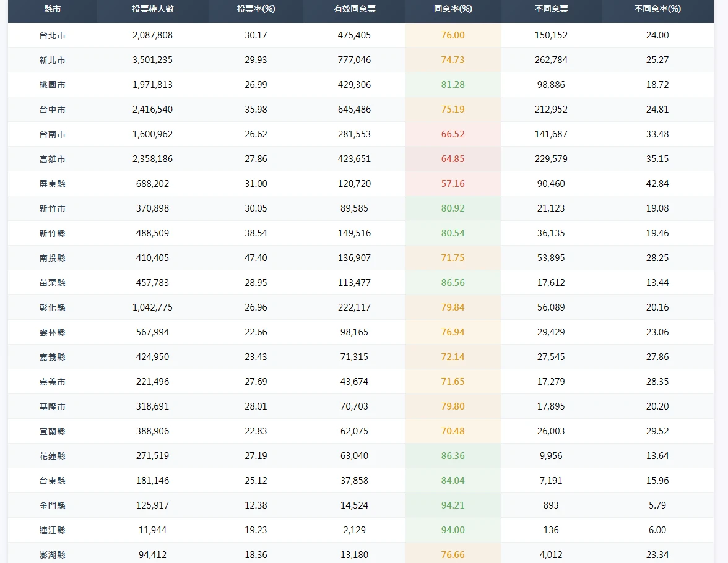The height and width of the screenshot is (563, 728).
Task: Click 桃園市 approval rate 81.28
Action: coord(453,85)
